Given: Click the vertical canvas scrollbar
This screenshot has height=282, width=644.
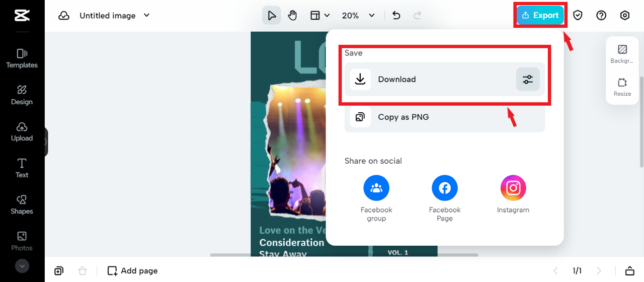Looking at the screenshot, I should tap(641, 121).
